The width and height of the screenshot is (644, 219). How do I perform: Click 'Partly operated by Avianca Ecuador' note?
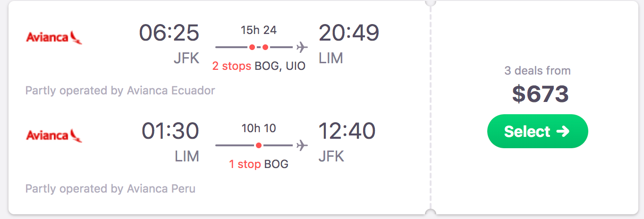click(120, 90)
